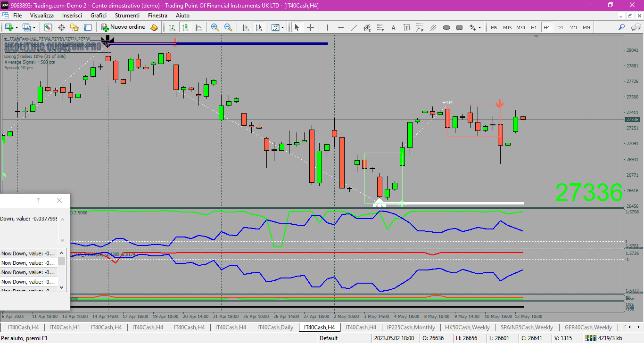Click the Zoom out magnifier
The image size is (644, 343).
pyautogui.click(x=228, y=27)
